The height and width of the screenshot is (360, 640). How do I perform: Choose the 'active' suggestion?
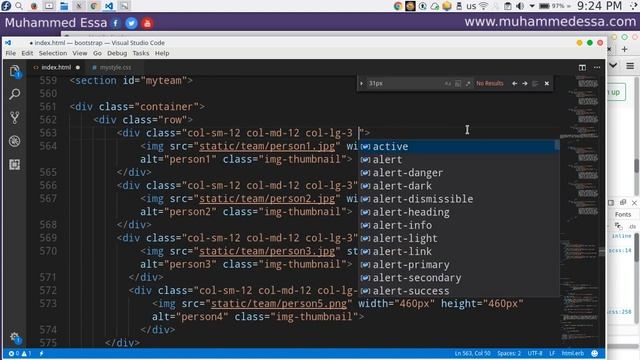coord(456,147)
